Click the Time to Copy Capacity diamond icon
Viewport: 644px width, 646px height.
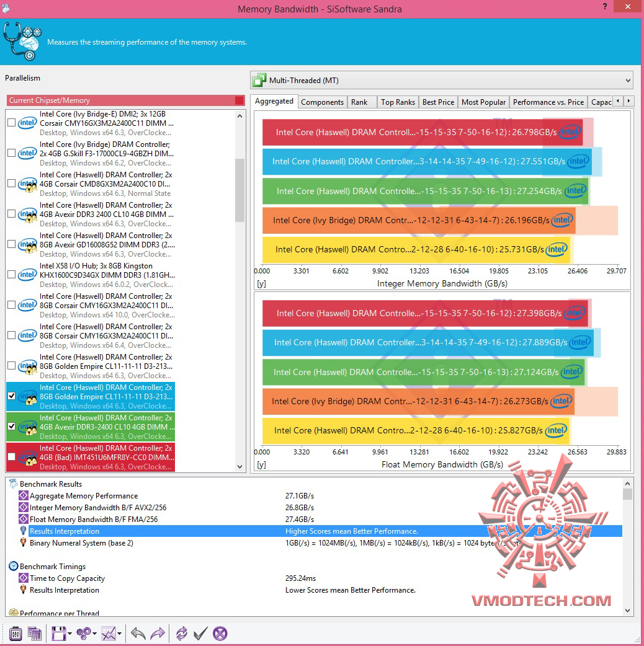coord(24,578)
